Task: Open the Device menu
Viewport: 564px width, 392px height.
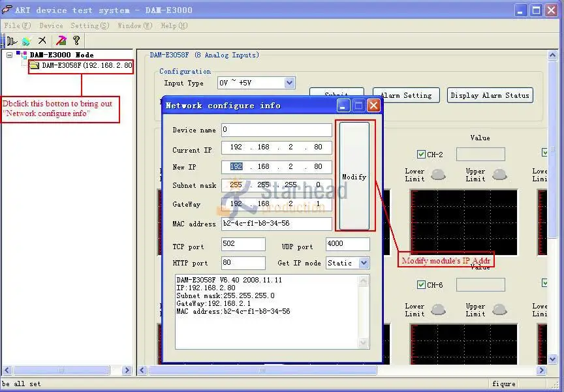Action: point(51,25)
